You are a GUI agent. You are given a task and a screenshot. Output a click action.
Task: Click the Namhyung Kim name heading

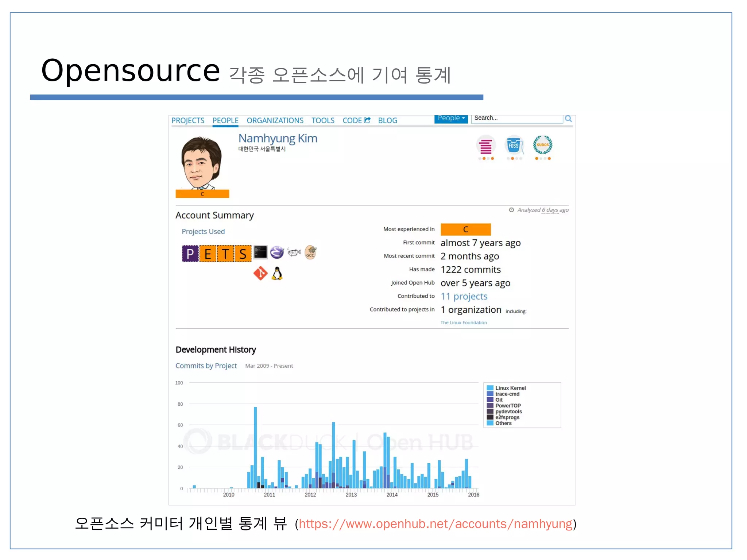pyautogui.click(x=278, y=139)
